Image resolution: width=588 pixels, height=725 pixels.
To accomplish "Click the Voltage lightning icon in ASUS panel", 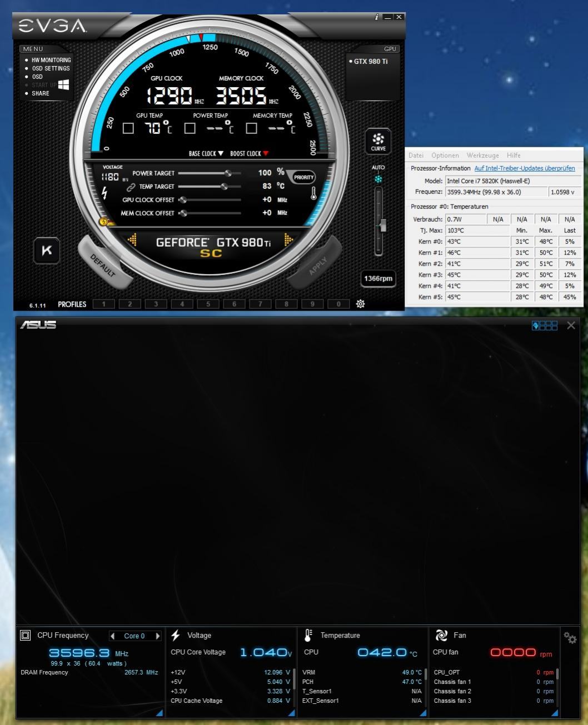I will pyautogui.click(x=176, y=635).
